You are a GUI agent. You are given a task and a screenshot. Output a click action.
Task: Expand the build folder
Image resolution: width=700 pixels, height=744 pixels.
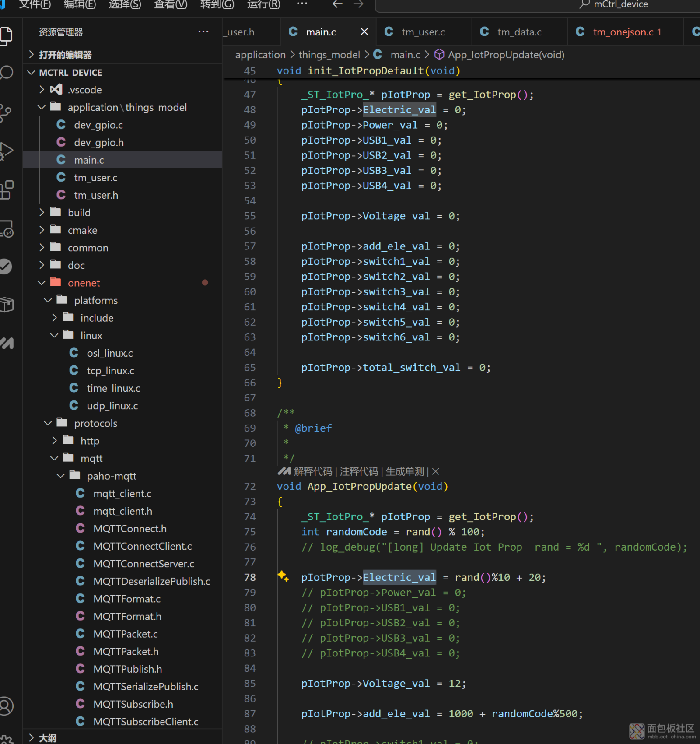79,213
